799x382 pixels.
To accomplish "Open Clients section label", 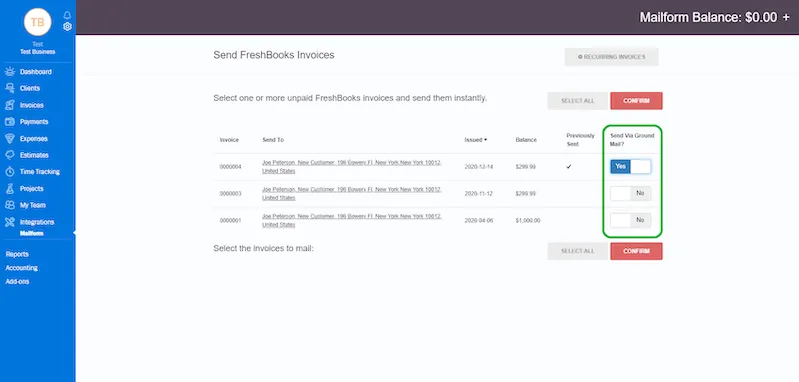I will (x=30, y=88).
